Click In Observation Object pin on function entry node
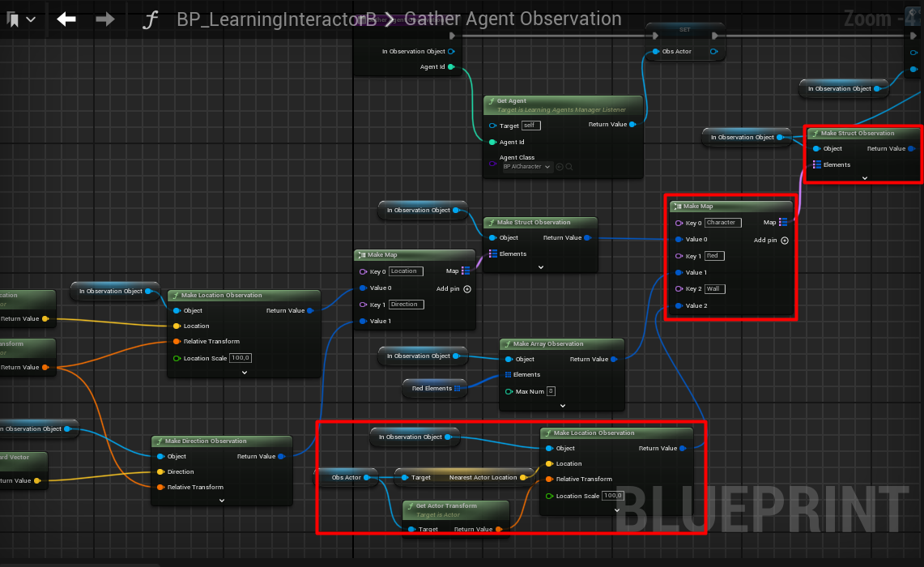The width and height of the screenshot is (924, 567). [x=451, y=51]
